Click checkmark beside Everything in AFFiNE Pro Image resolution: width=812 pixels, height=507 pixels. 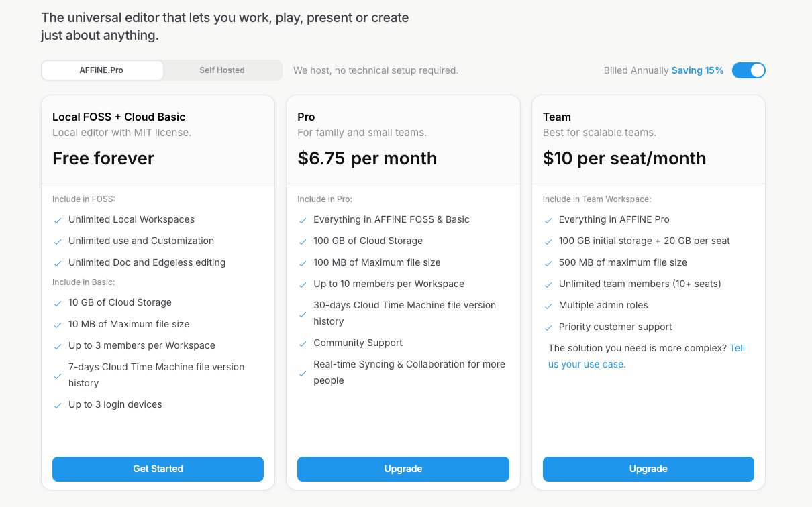(548, 220)
